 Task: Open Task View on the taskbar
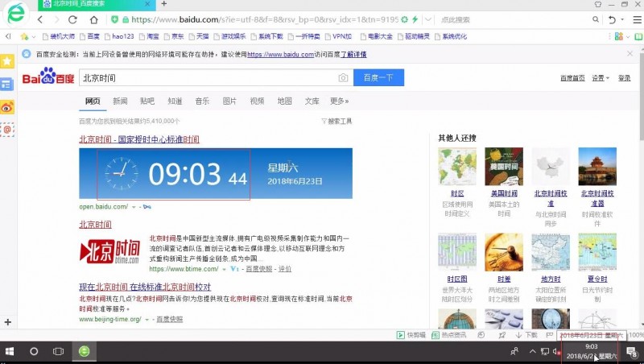58,351
